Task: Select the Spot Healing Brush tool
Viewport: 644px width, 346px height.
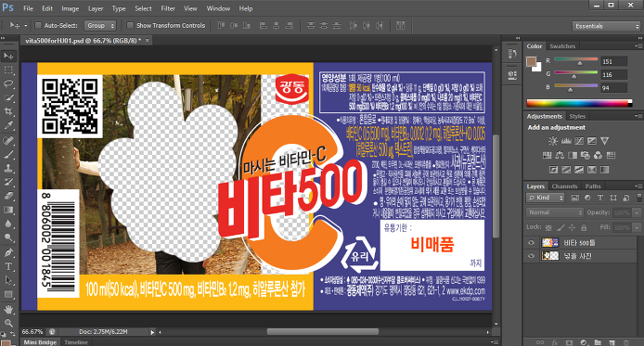Action: 8,141
